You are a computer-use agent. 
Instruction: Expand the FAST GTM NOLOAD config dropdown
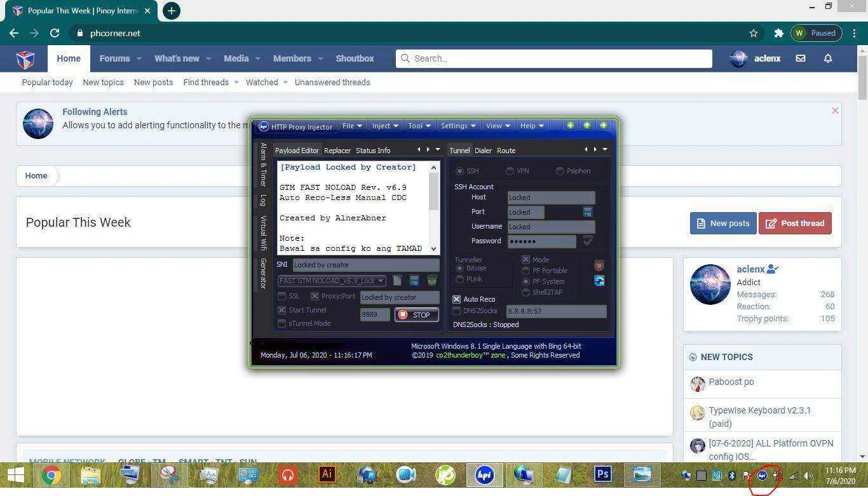(x=381, y=281)
